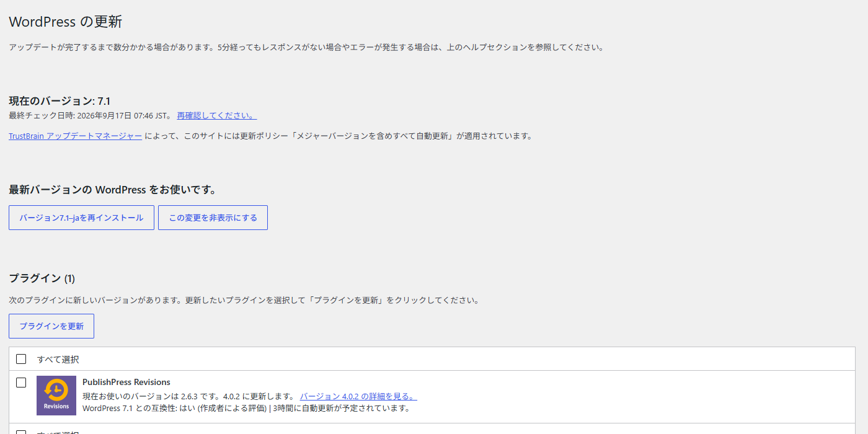Open バージョン 4.0.2 の詳細を見る link

358,396
